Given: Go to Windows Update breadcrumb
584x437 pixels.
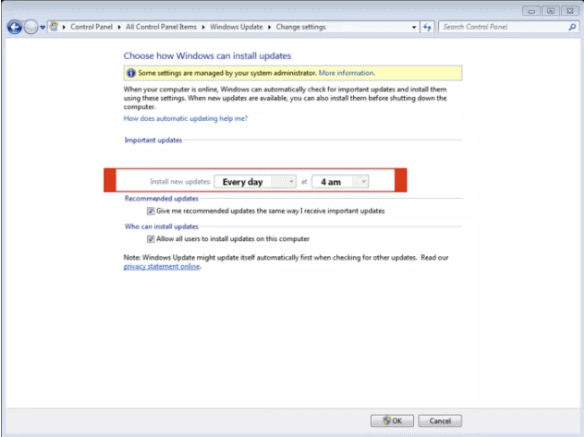Looking at the screenshot, I should 236,27.
